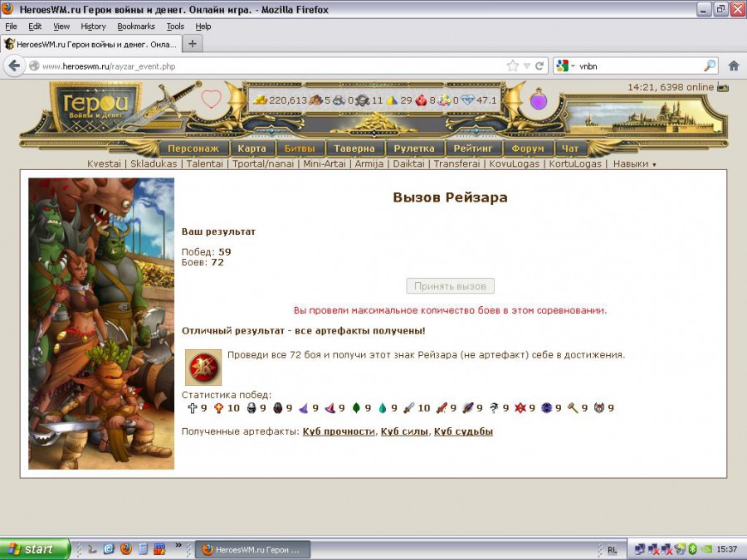Bookmark this page with the star
The image size is (747, 560).
(513, 66)
